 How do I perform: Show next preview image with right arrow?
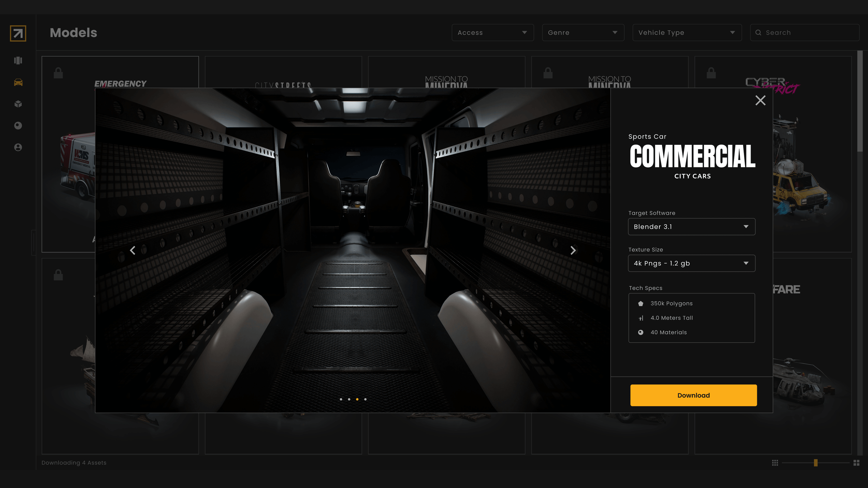(573, 250)
